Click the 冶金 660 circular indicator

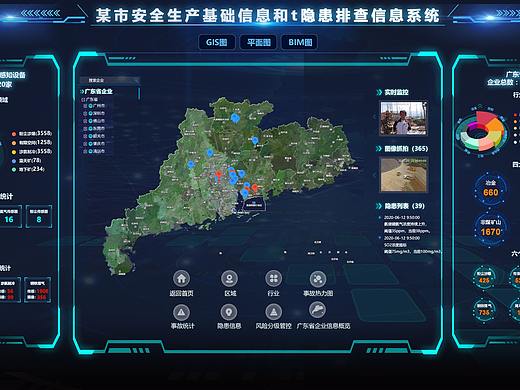pos(490,189)
